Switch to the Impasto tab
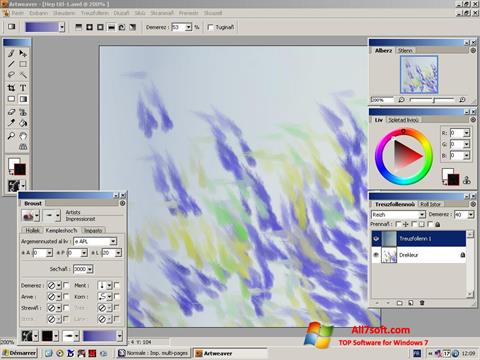 pyautogui.click(x=93, y=230)
